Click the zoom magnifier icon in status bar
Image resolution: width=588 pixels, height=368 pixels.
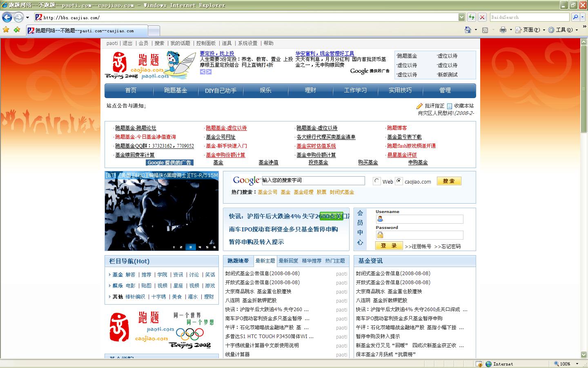(x=557, y=364)
